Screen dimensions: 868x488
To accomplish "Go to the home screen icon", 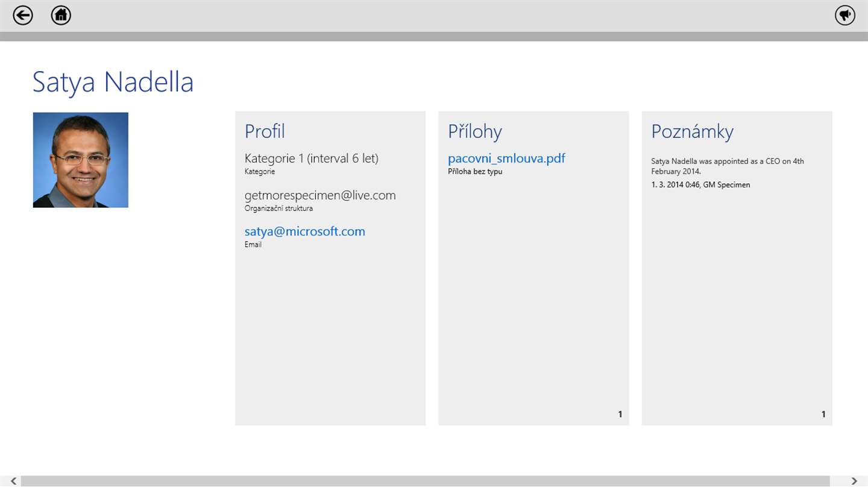I will click(61, 15).
